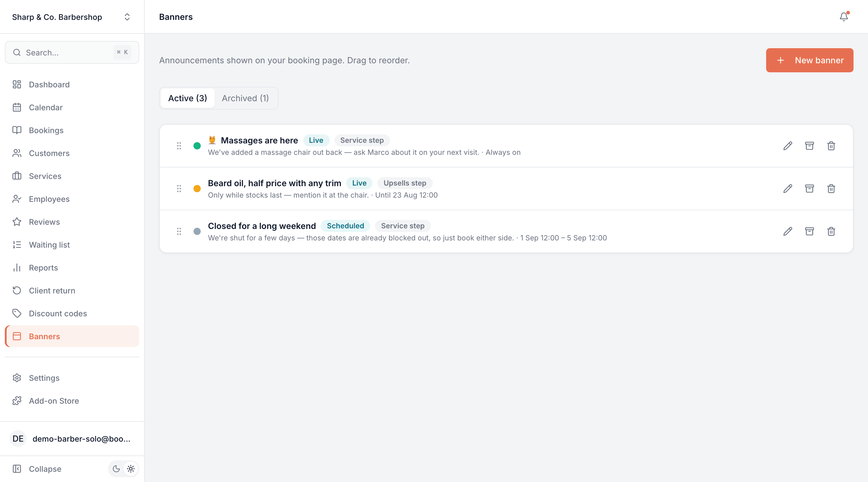This screenshot has width=868, height=482.
Task: Switch to light mode sun icon
Action: tap(131, 468)
